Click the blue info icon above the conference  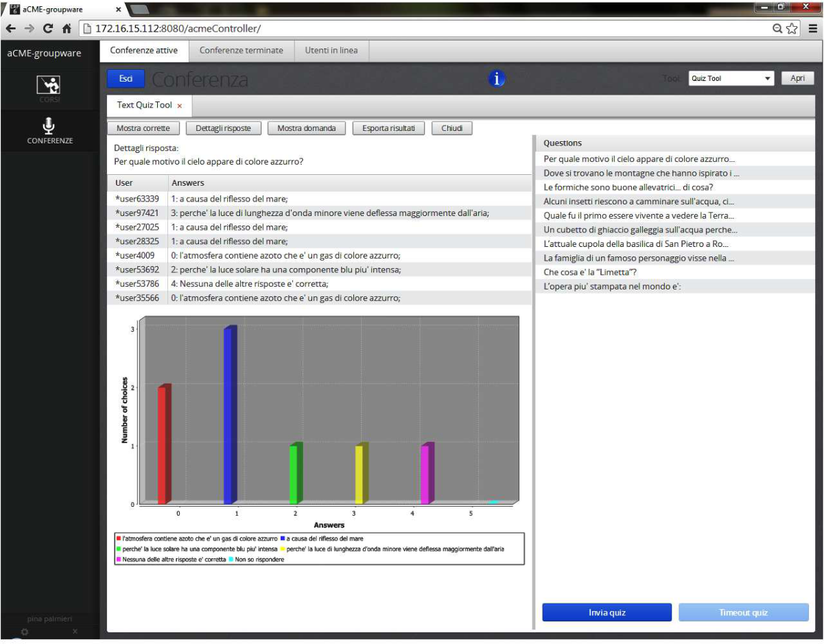(x=496, y=77)
